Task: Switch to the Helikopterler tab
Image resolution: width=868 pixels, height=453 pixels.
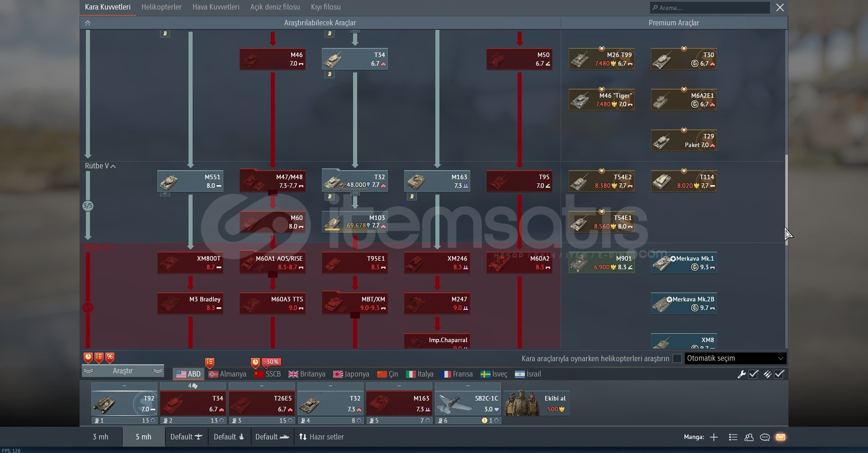Action: [x=161, y=7]
